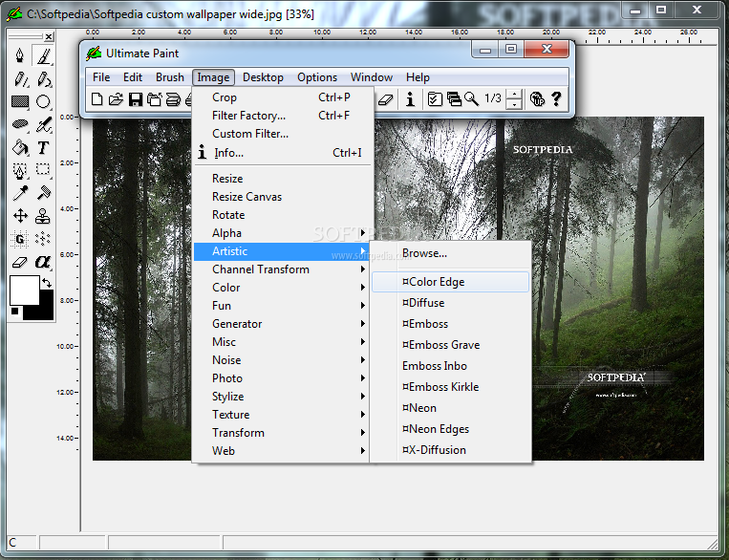Select the alpha tool in toolbox
The width and height of the screenshot is (729, 560).
(x=43, y=262)
